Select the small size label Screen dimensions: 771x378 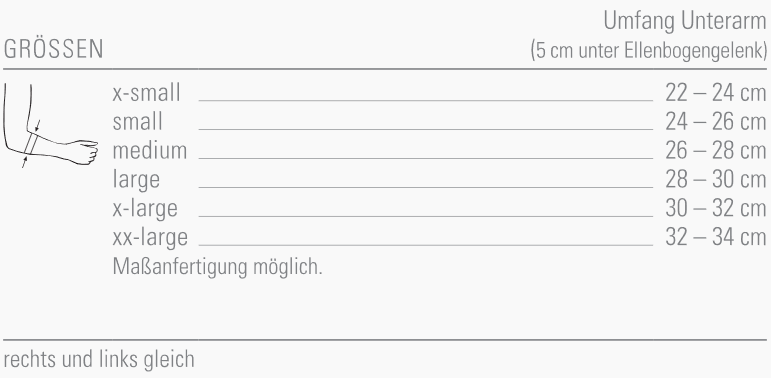137,122
